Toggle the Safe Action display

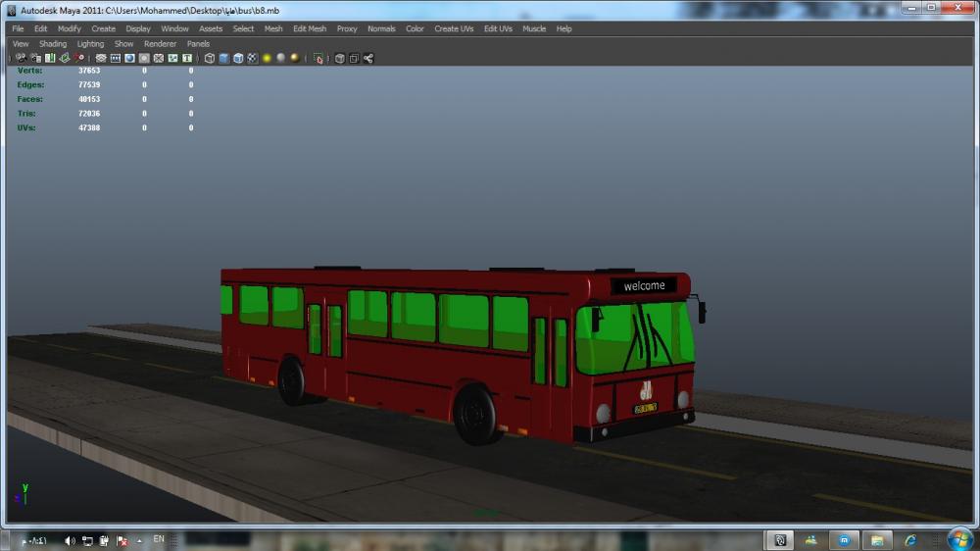click(172, 58)
